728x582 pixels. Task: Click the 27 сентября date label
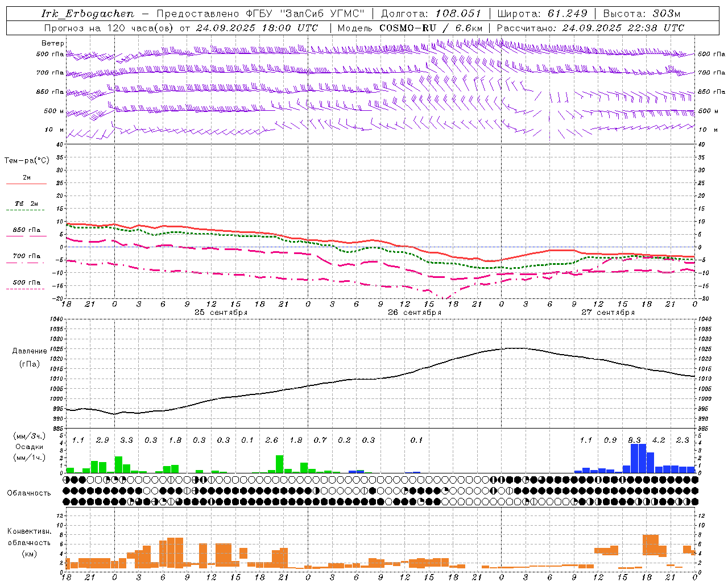coord(607,313)
